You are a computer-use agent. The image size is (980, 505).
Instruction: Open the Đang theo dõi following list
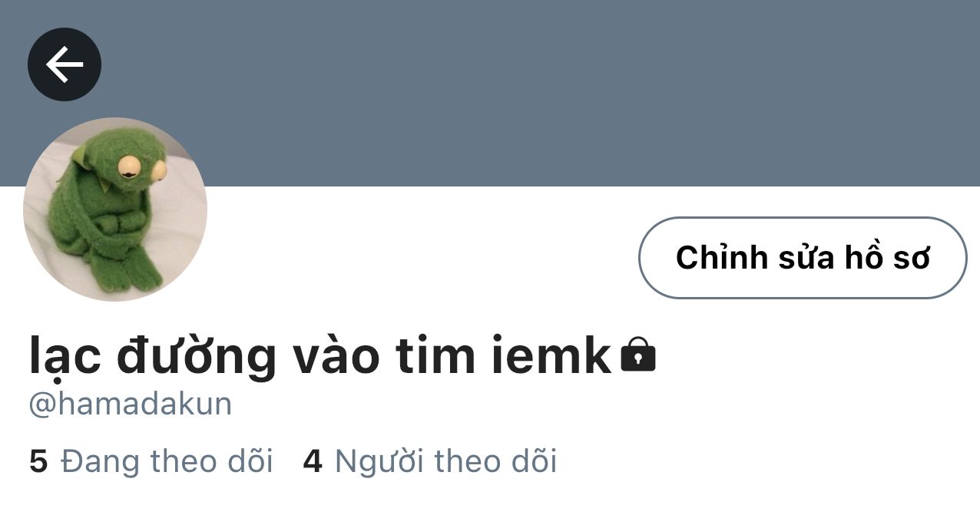(151, 461)
